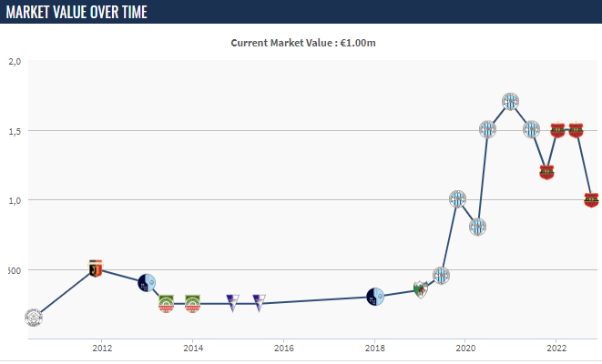The image size is (602, 364).
Task: Click the green-red crest at year 2014
Action: (193, 303)
